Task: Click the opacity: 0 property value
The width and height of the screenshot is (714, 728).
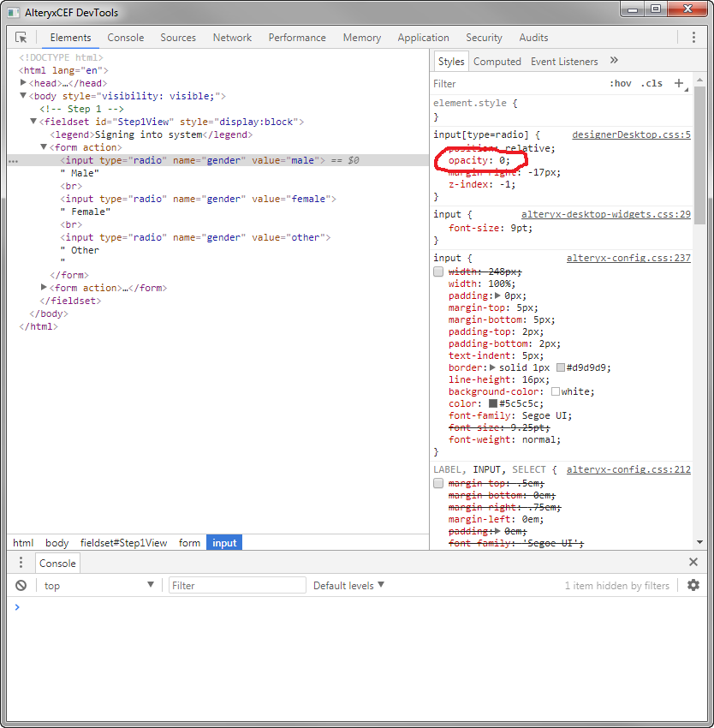Action: coord(503,160)
